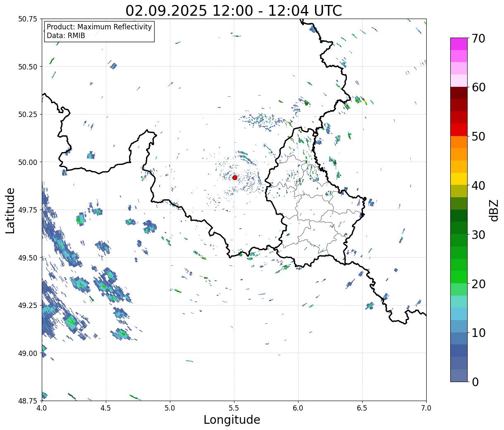Click the latitude tick label "49.75"
This screenshot has width=504, height=430.
[x=27, y=210]
